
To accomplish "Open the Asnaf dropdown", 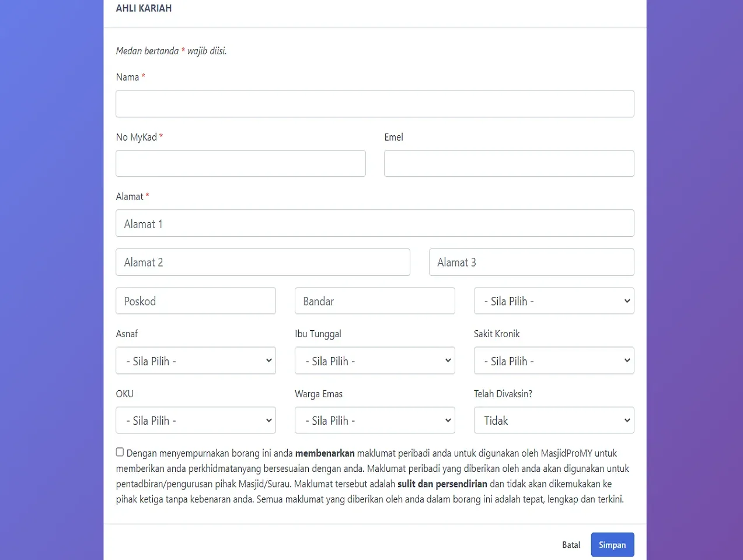I will click(196, 361).
